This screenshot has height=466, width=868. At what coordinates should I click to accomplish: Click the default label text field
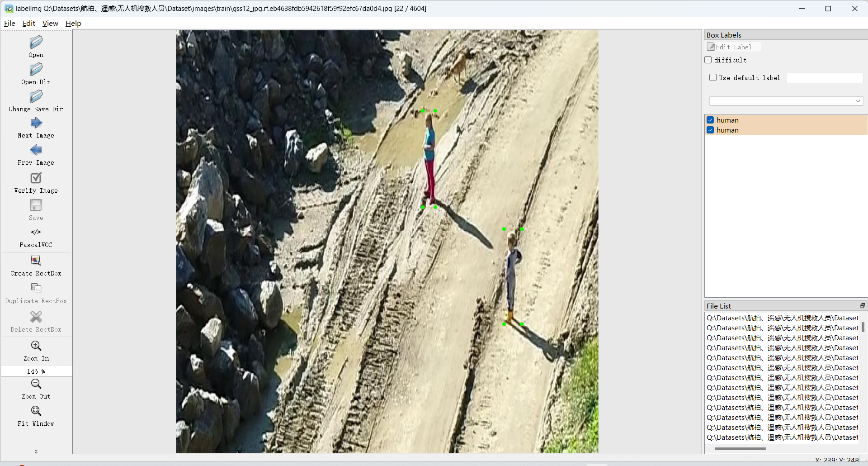point(825,78)
